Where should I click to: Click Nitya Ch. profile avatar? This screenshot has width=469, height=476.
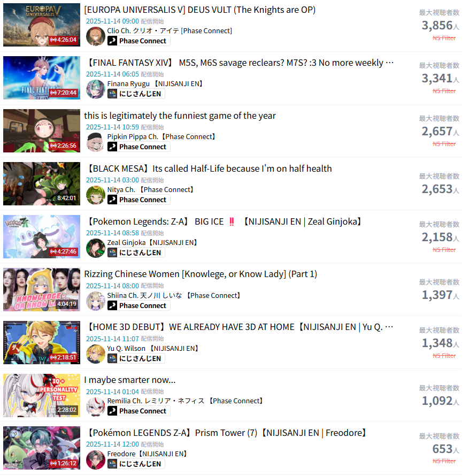pyautogui.click(x=96, y=195)
